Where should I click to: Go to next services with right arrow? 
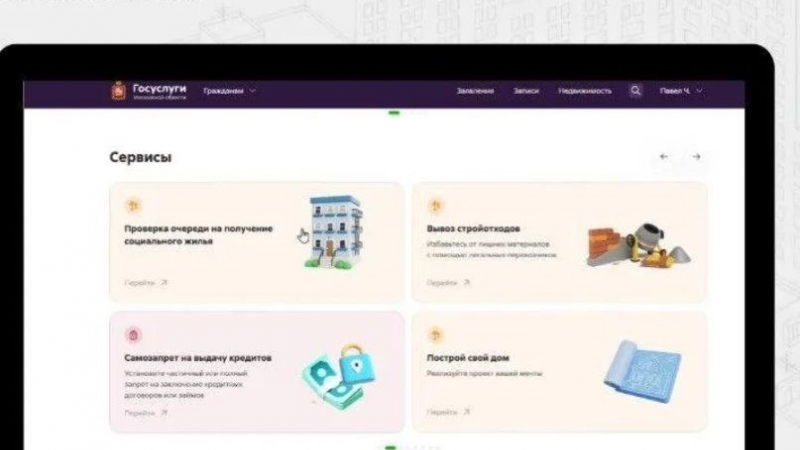(x=696, y=157)
